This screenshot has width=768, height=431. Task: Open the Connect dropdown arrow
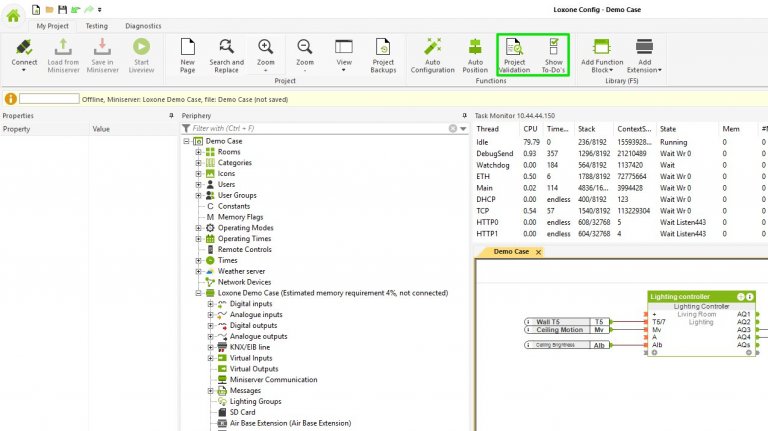click(x=24, y=70)
